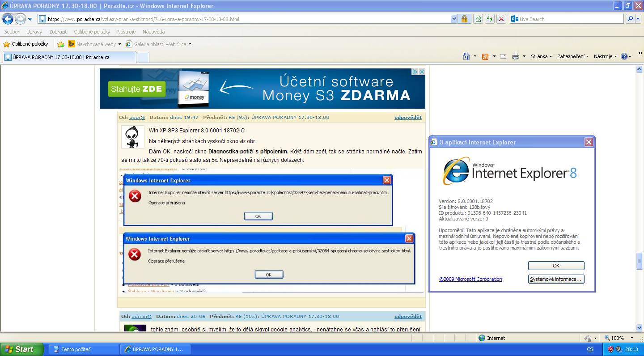Click the page vertical scrollbar thumb

640,261
